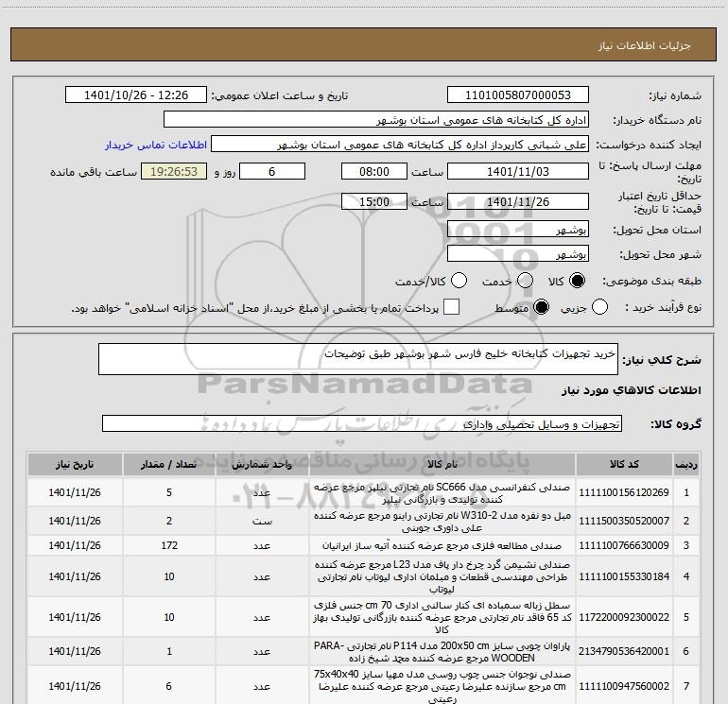Screen dimensions: 728x704
Task: Click the delivery province field بوشهر
Action: click(518, 230)
